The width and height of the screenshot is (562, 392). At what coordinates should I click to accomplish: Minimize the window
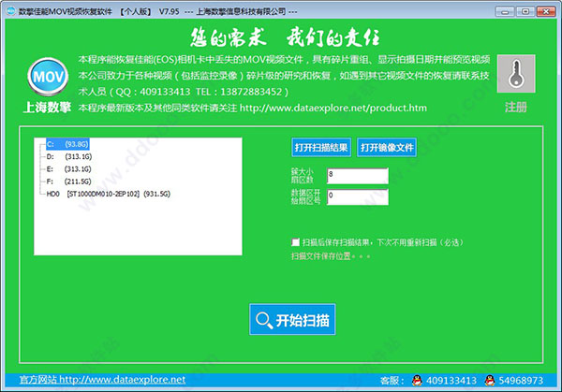505,11
